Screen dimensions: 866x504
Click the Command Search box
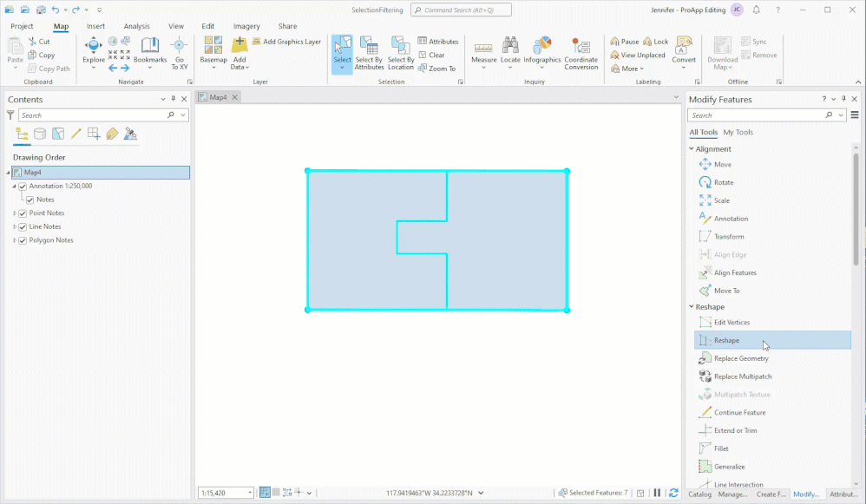pyautogui.click(x=460, y=10)
